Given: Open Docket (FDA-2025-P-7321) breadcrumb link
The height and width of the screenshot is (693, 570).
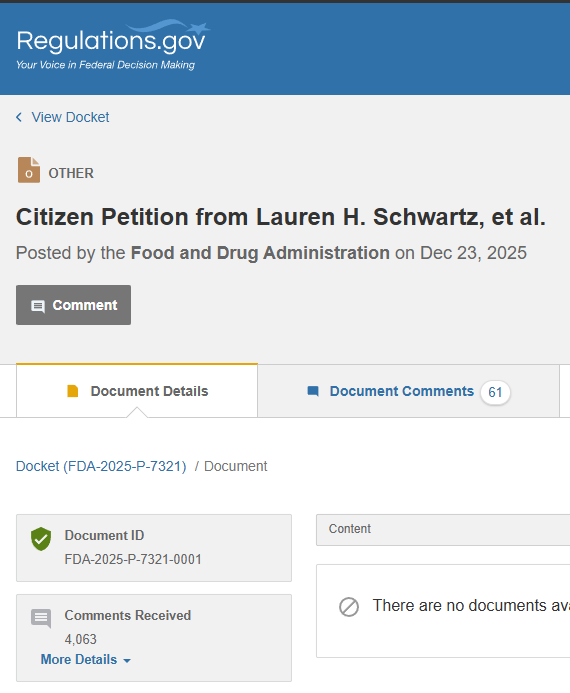Looking at the screenshot, I should tap(101, 466).
